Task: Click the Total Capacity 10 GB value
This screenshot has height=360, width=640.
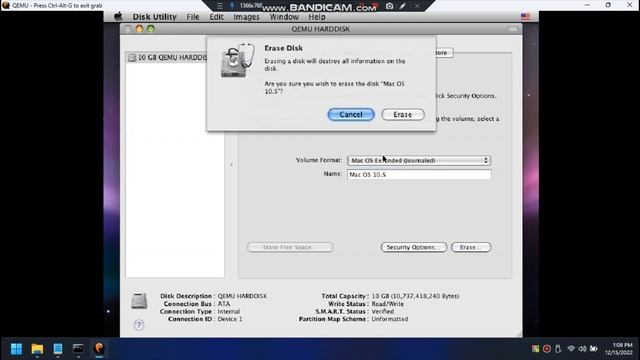Action: pos(415,296)
